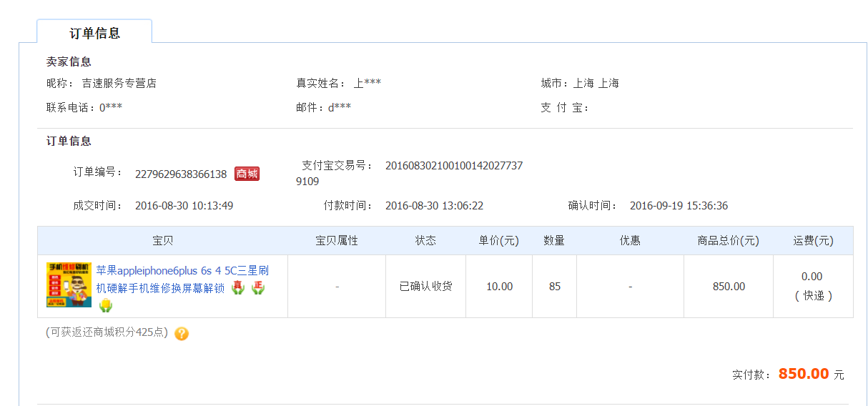This screenshot has width=868, height=406.
Task: Click unit price cell 10.00
Action: (499, 287)
